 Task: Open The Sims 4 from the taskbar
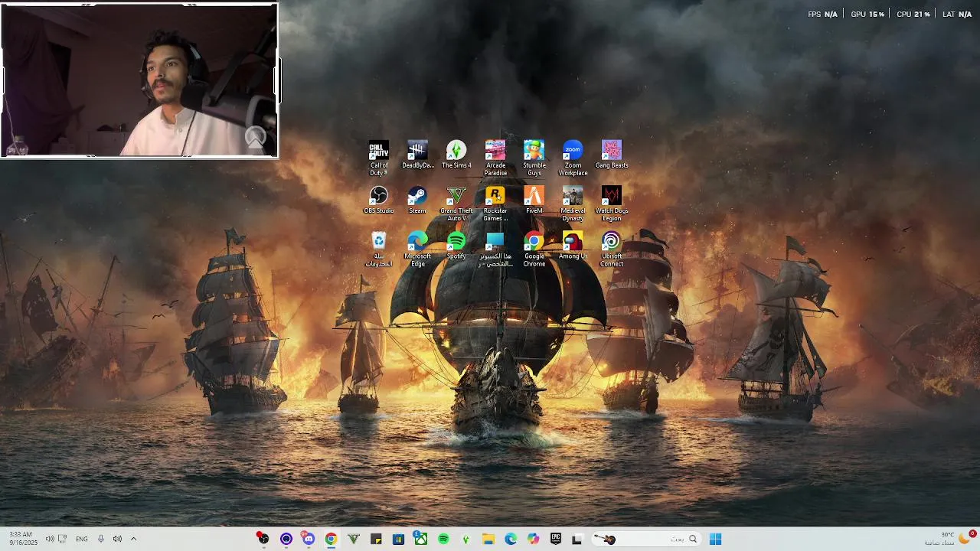click(x=465, y=539)
